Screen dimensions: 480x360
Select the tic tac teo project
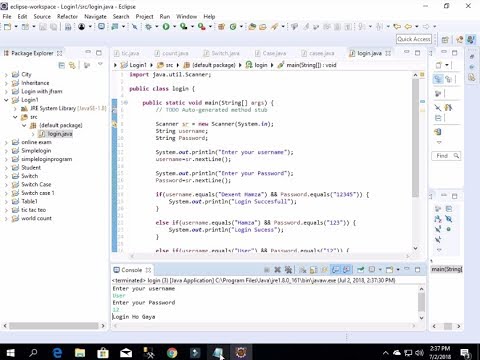click(33, 210)
